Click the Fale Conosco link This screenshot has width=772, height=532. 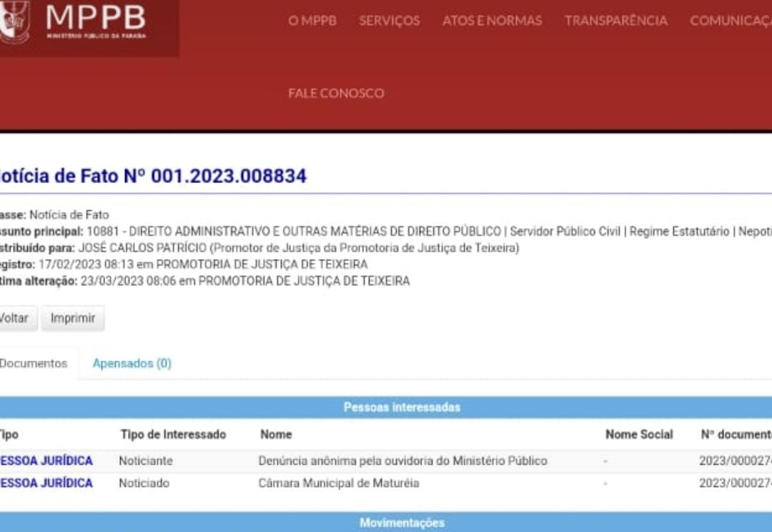coord(336,93)
